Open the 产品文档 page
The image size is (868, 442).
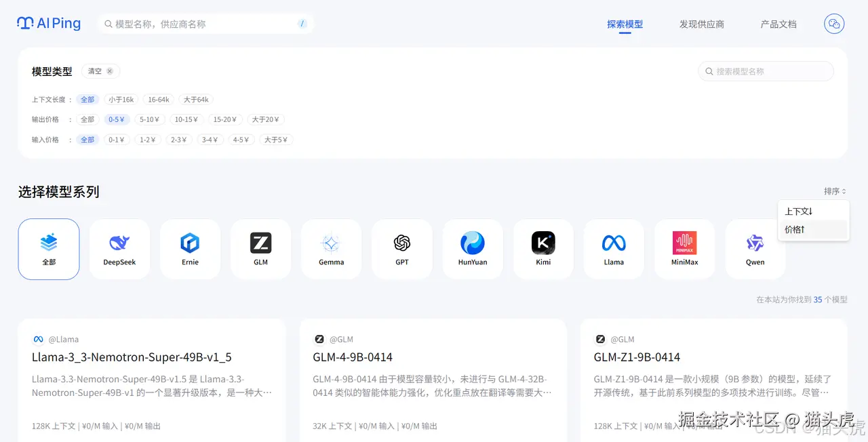778,24
